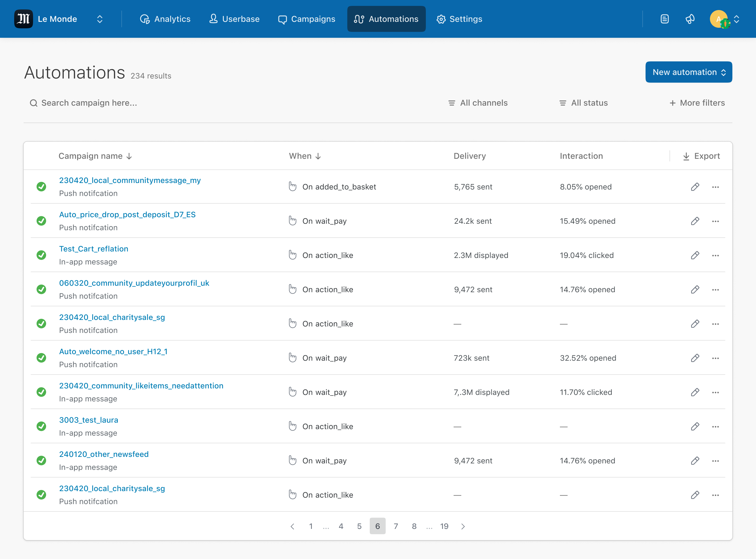Edit Auto_price_drop_post_deposit_D7_ES with the pencil icon
This screenshot has width=756, height=559.
point(695,221)
